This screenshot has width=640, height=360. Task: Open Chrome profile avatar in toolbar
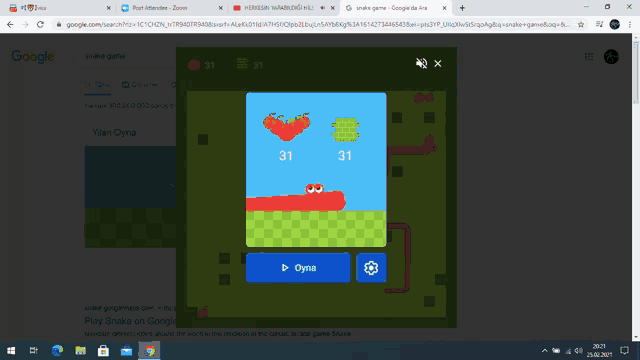(615, 24)
